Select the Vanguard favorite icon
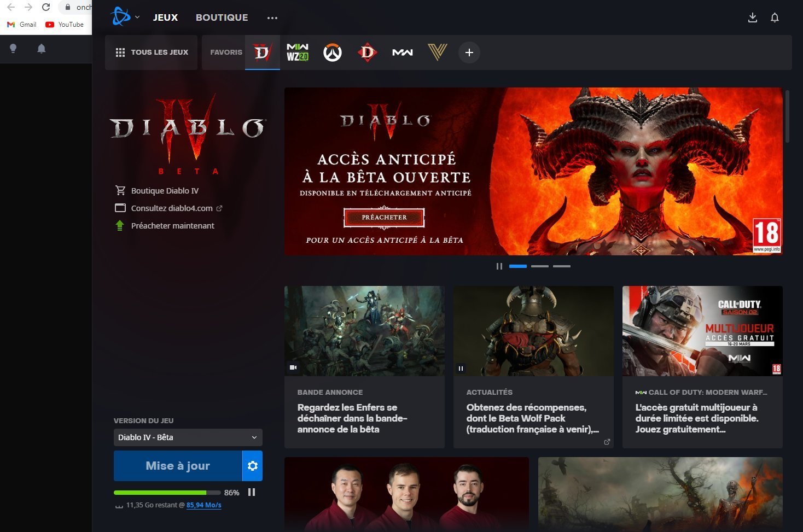Screen dimensions: 803x532 pyautogui.click(x=438, y=52)
